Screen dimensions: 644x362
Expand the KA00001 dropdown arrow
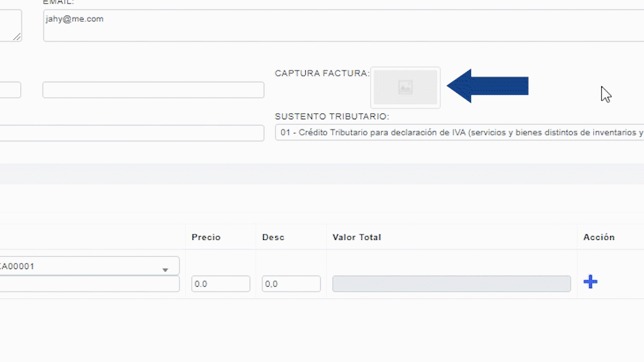tap(165, 270)
